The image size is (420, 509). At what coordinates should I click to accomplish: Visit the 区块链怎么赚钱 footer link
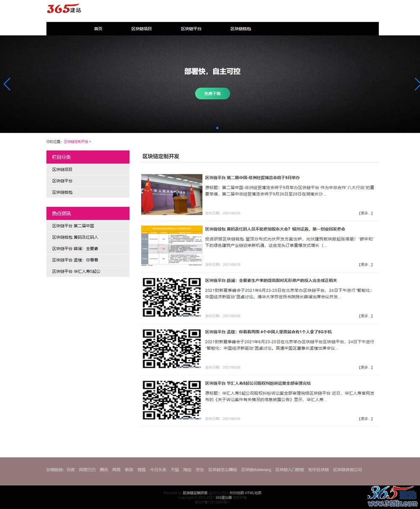point(223,469)
